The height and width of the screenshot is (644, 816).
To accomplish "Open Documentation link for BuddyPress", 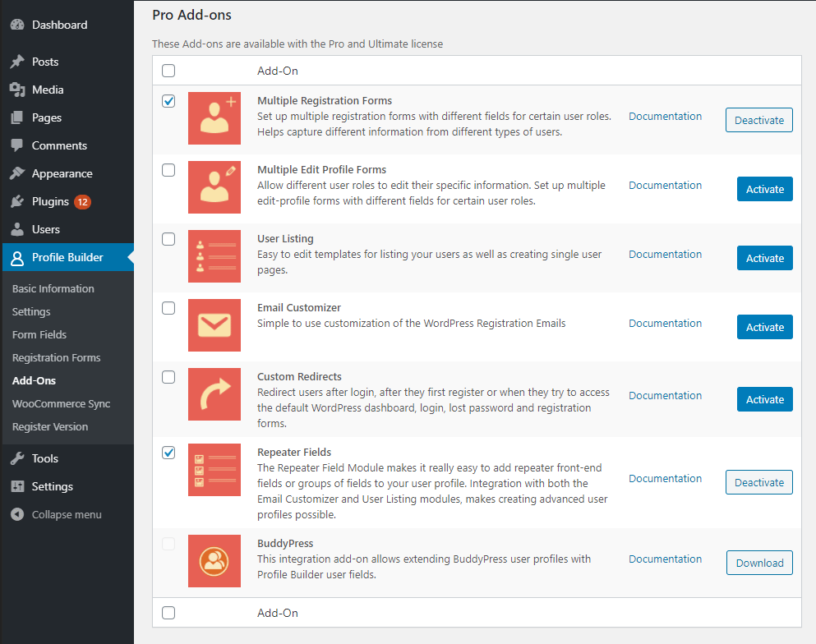I will [x=665, y=559].
